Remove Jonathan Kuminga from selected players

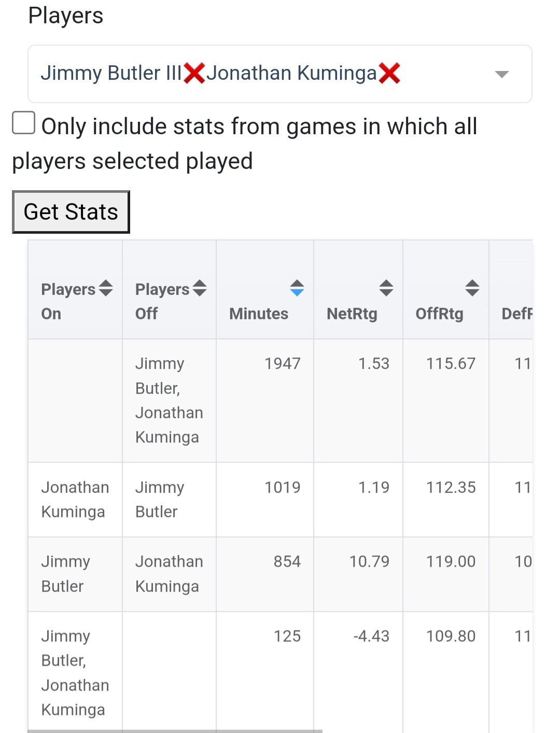pyautogui.click(x=389, y=73)
